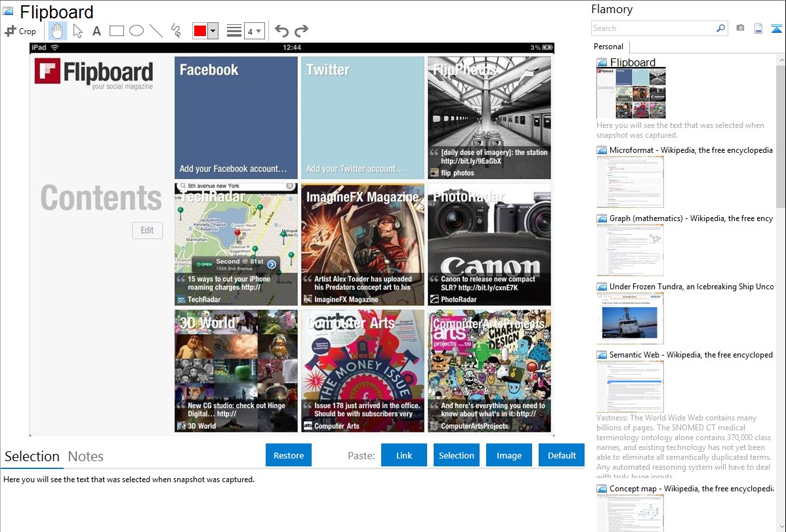Select 'Semantic Web - Wikipedia' list title

pyautogui.click(x=691, y=354)
